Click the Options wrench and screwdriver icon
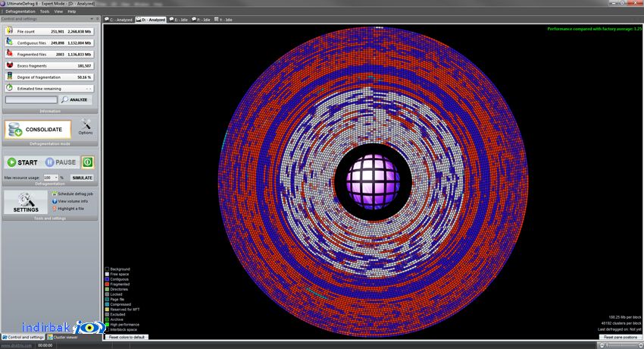The image size is (644, 349). tap(86, 124)
